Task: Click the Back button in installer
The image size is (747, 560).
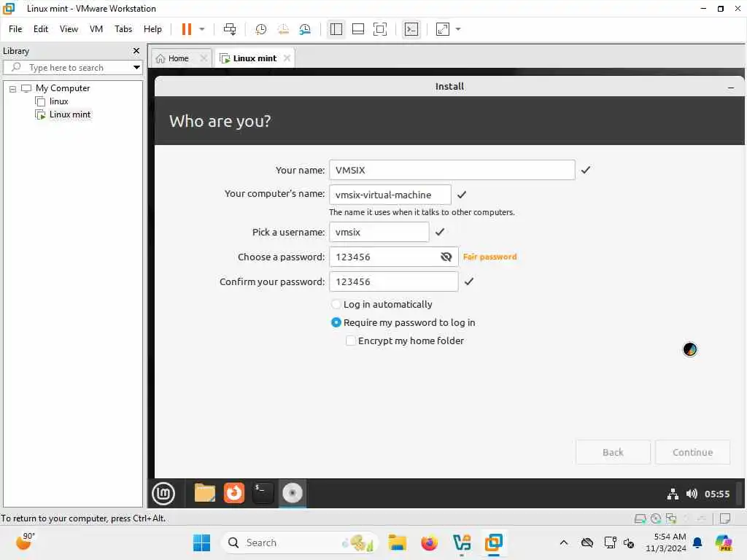Action: 613,452
